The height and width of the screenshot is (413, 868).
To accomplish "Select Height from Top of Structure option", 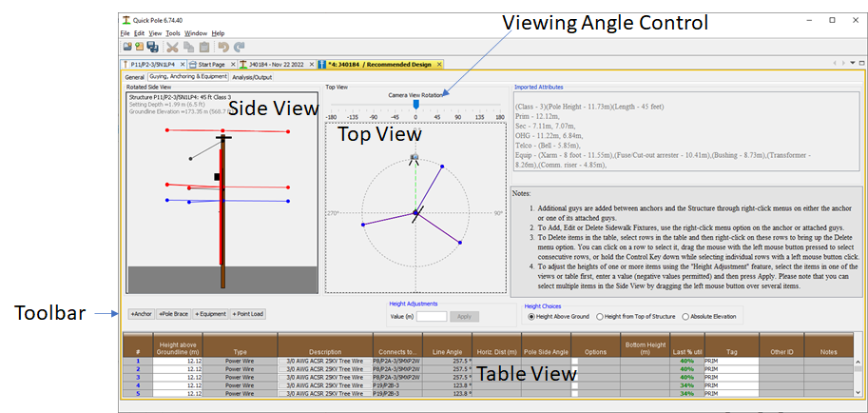I will click(600, 317).
